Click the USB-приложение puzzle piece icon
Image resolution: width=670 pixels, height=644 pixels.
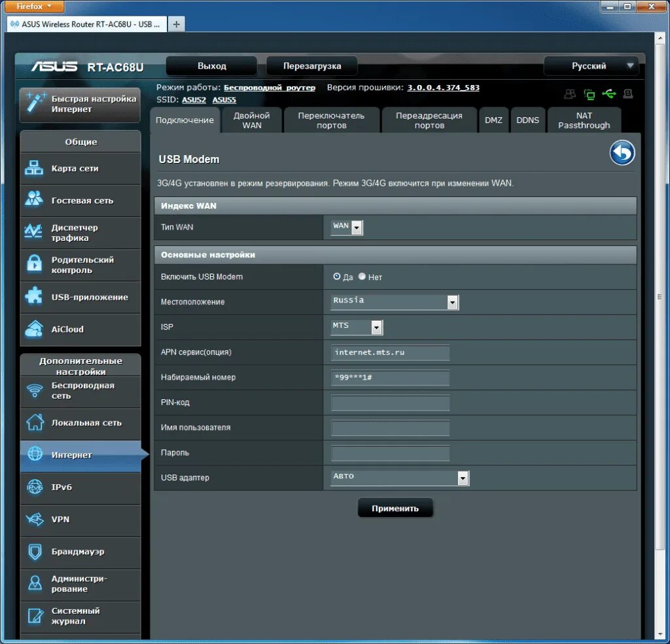[x=34, y=296]
